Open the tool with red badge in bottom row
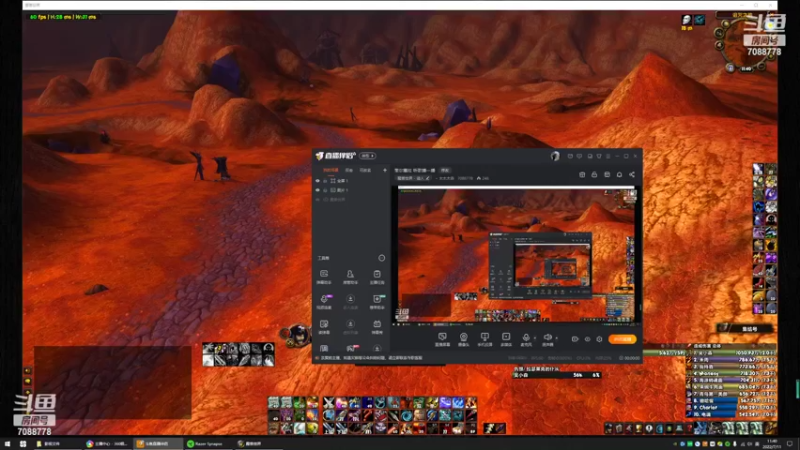800x450 pixels. pyautogui.click(x=351, y=348)
